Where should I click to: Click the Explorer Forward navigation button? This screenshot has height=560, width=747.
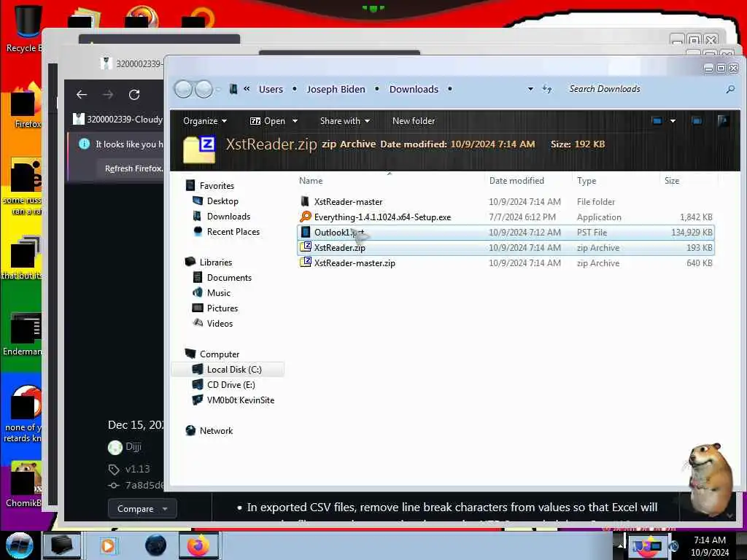(x=204, y=89)
